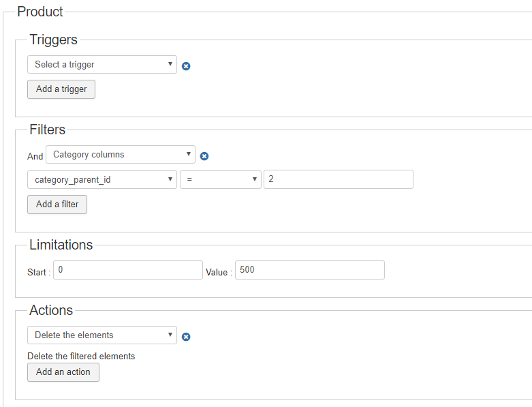Remove the Select a trigger row
The image size is (532, 407).
pyautogui.click(x=186, y=66)
